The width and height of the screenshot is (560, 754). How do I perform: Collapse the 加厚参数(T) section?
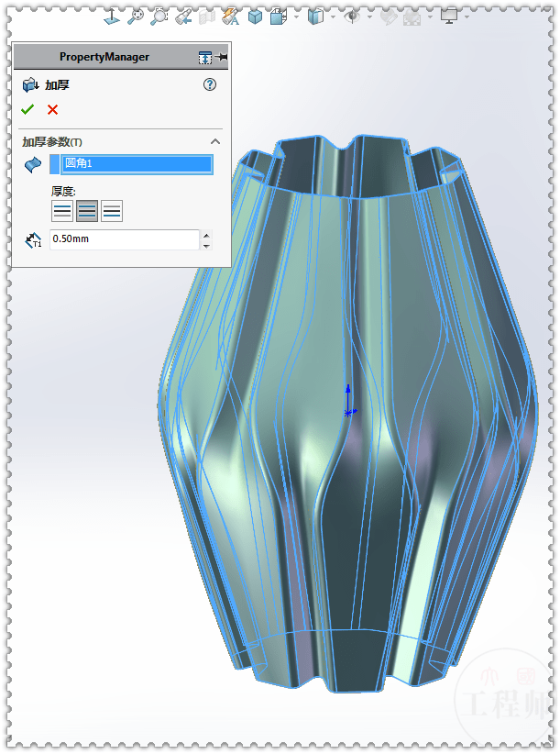215,141
